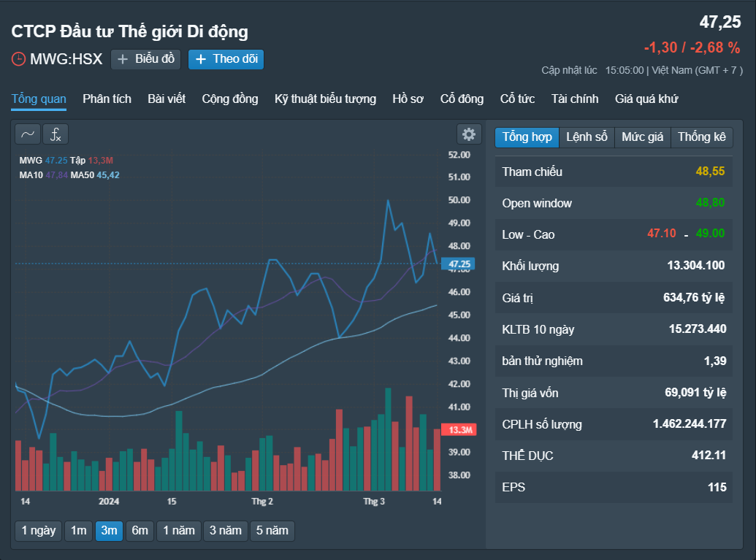Show the Thống kê panel tab
The image size is (756, 560).
[x=701, y=137]
